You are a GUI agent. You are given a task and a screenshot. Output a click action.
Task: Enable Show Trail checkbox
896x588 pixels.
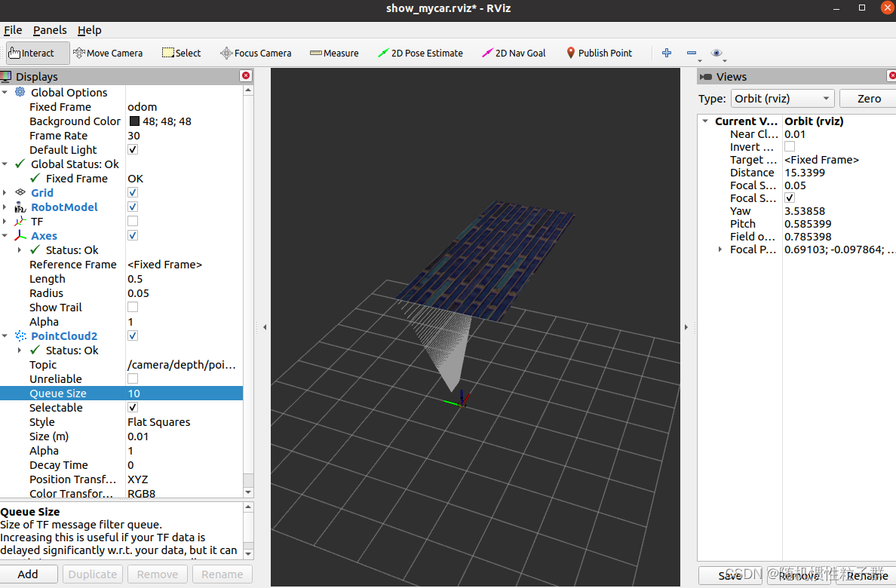133,307
